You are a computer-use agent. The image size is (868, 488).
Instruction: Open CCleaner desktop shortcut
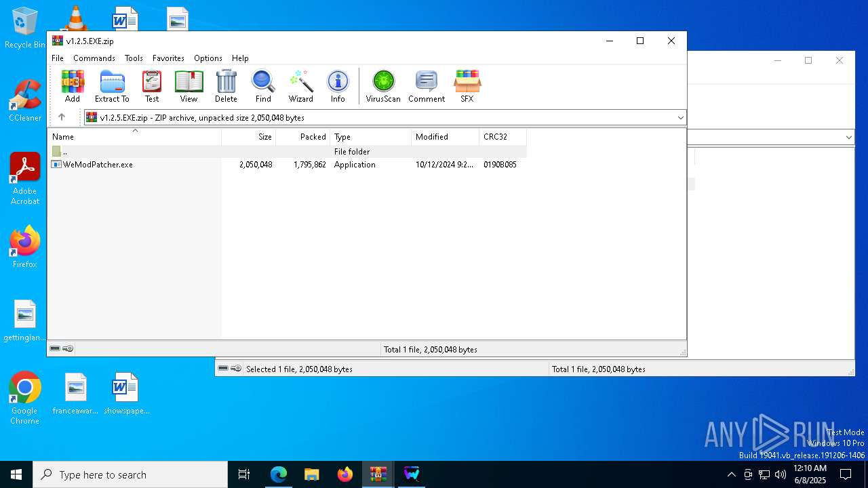(x=25, y=101)
